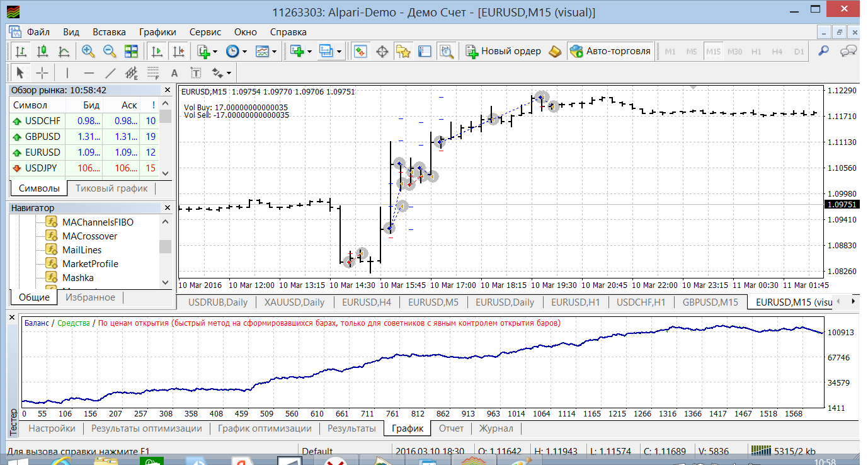
Task: Select MACrossover in the Navigator
Action: click(89, 236)
